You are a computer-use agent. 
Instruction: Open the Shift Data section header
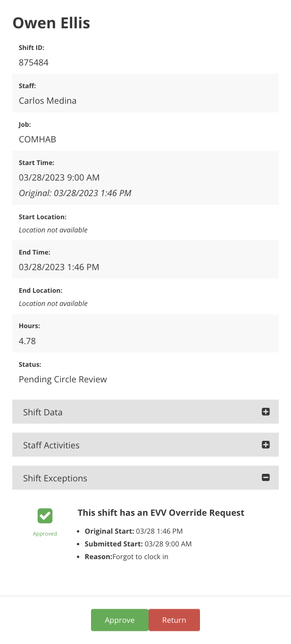tap(141, 412)
